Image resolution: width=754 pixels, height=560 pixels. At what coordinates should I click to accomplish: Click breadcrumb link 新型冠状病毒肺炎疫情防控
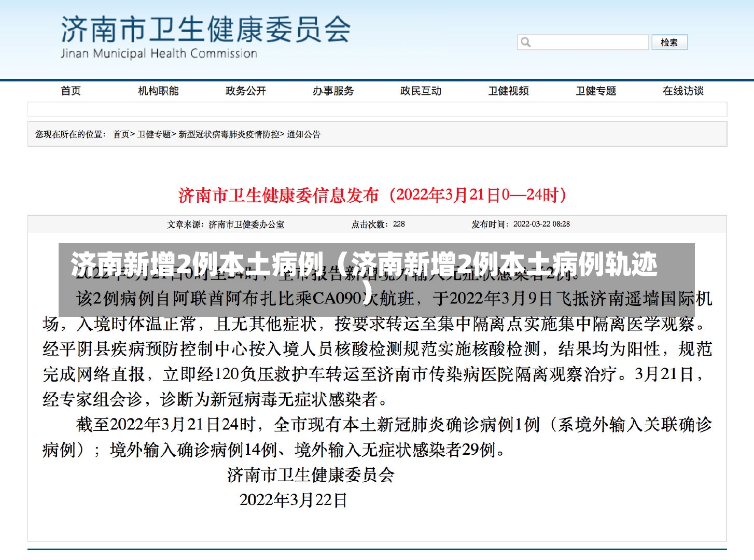point(229,134)
